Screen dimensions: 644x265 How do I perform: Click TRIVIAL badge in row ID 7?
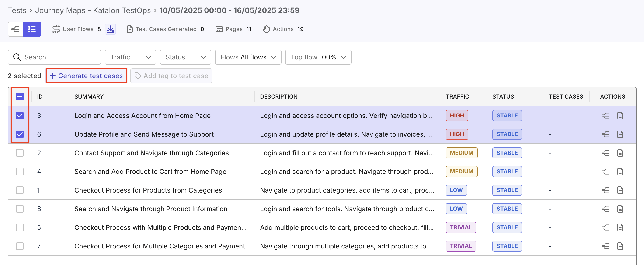(461, 246)
